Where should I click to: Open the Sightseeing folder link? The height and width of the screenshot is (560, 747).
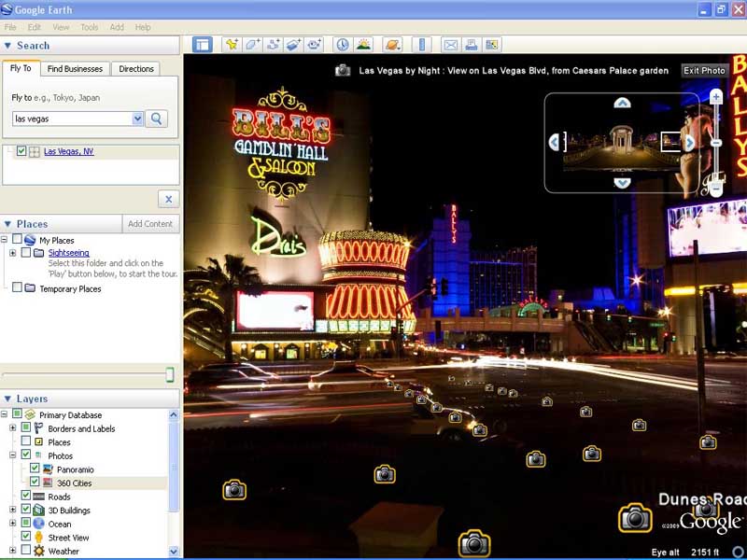(68, 253)
